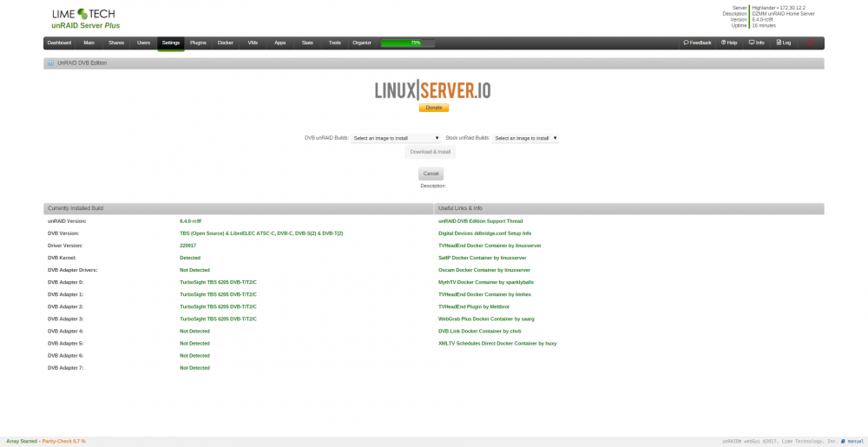
Task: Click the 73% progress bar in the nav bar
Action: coord(408,43)
